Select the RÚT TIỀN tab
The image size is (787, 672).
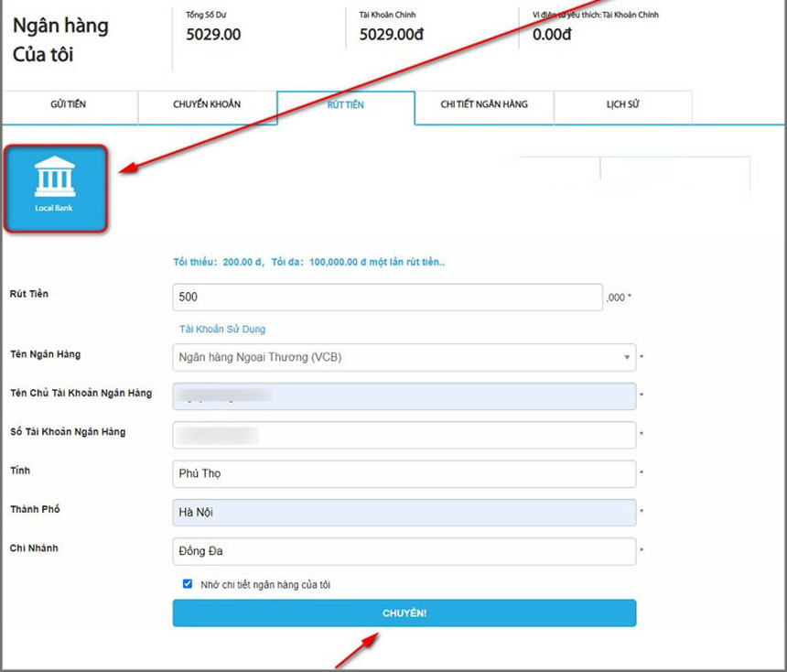(345, 106)
